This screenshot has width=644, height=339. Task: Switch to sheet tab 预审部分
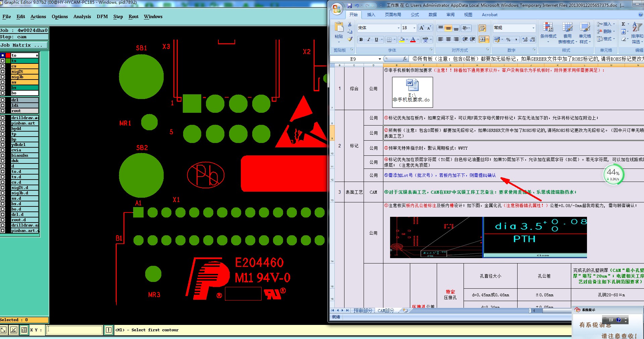pyautogui.click(x=363, y=311)
